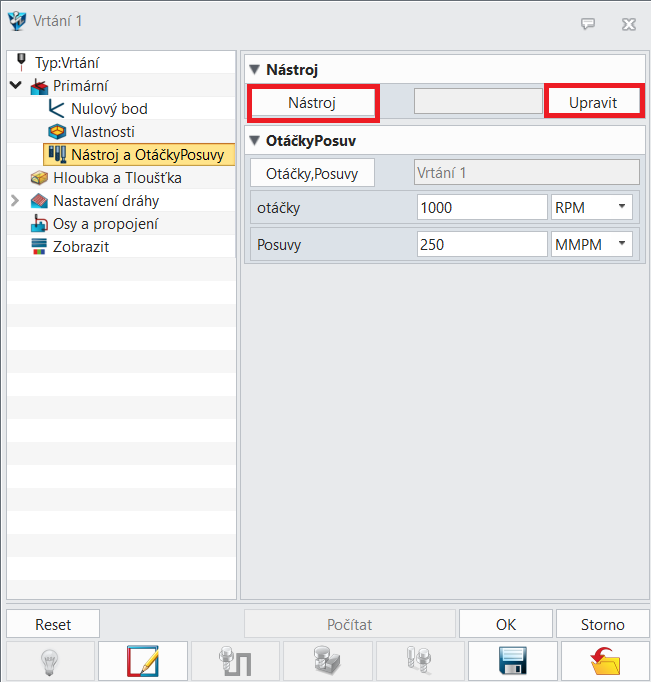Click the otáčky value field 1000
651x682 pixels.
point(482,207)
